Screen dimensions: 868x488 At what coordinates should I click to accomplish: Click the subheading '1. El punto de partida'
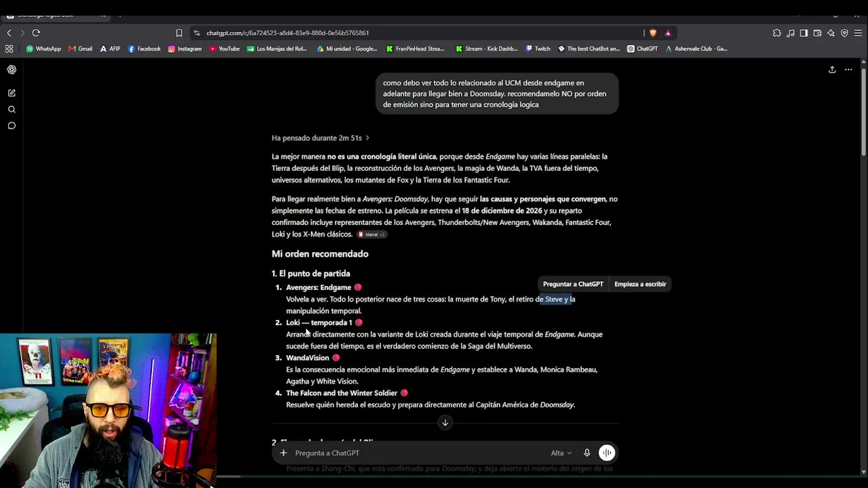[311, 273]
